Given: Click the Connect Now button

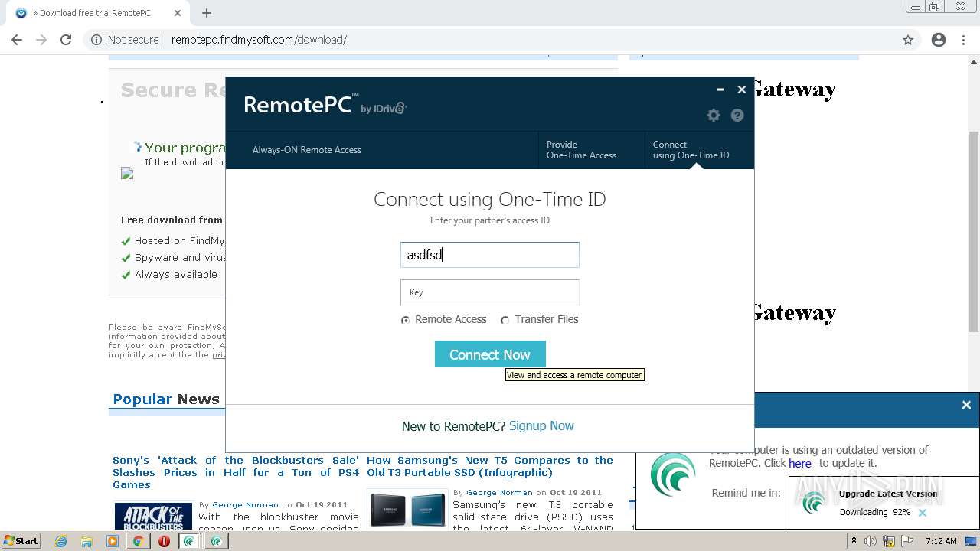Looking at the screenshot, I should (490, 354).
